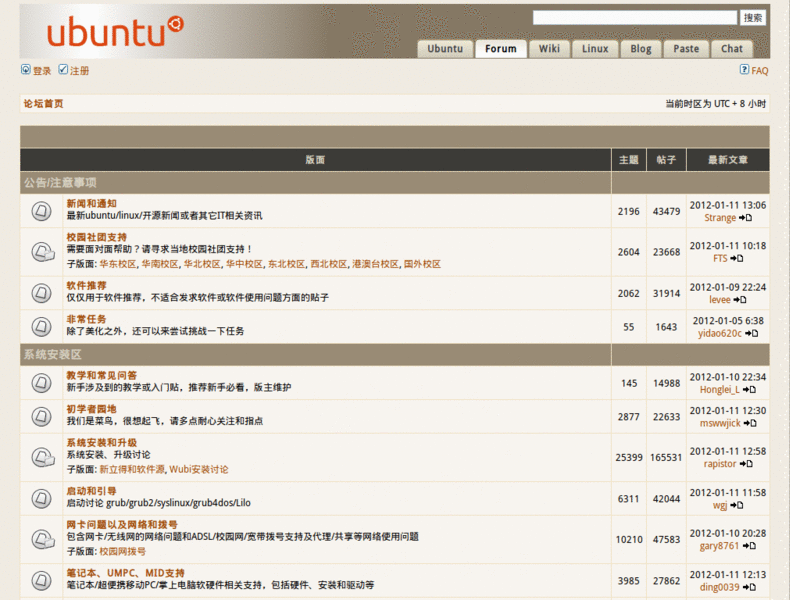Click forum status icon for 系统安装和升级
Image resolution: width=800 pixels, height=600 pixels.
point(43,457)
